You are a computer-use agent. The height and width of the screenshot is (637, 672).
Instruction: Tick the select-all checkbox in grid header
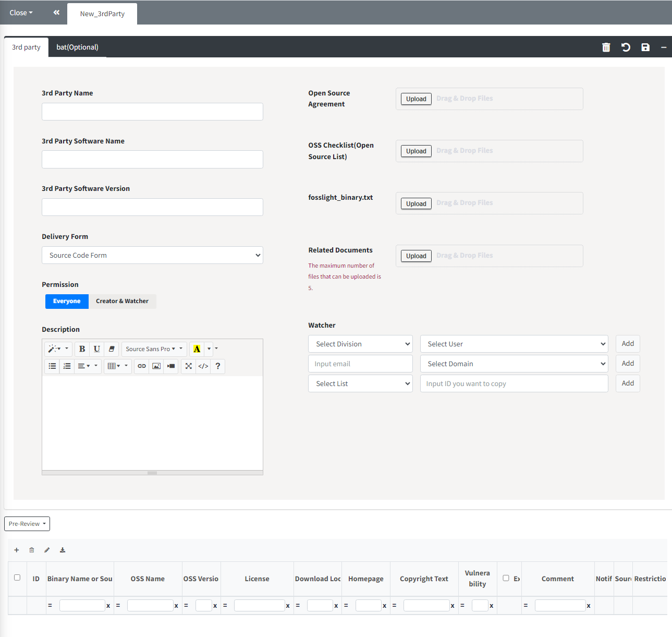click(x=17, y=578)
